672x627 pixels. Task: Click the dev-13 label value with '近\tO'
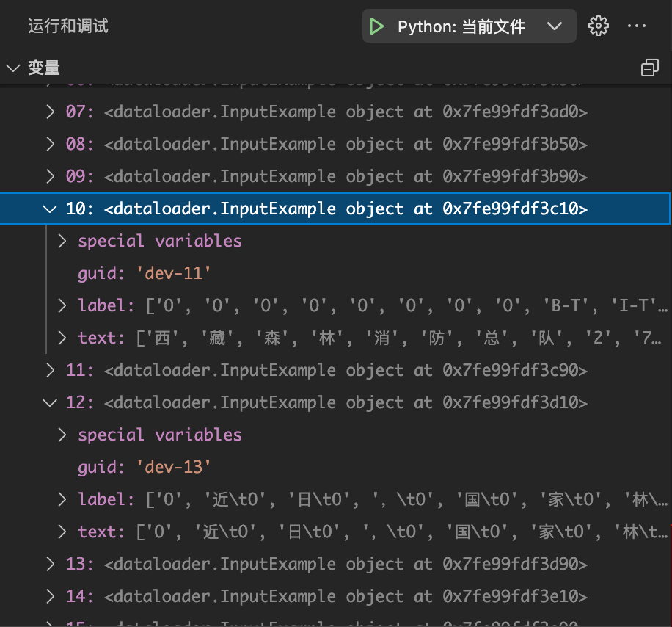coord(406,500)
